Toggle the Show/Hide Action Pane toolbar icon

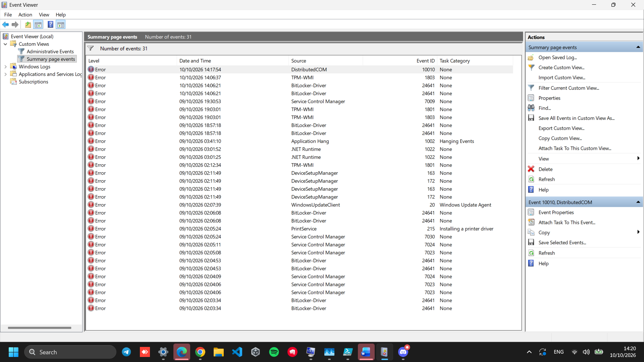(61, 24)
